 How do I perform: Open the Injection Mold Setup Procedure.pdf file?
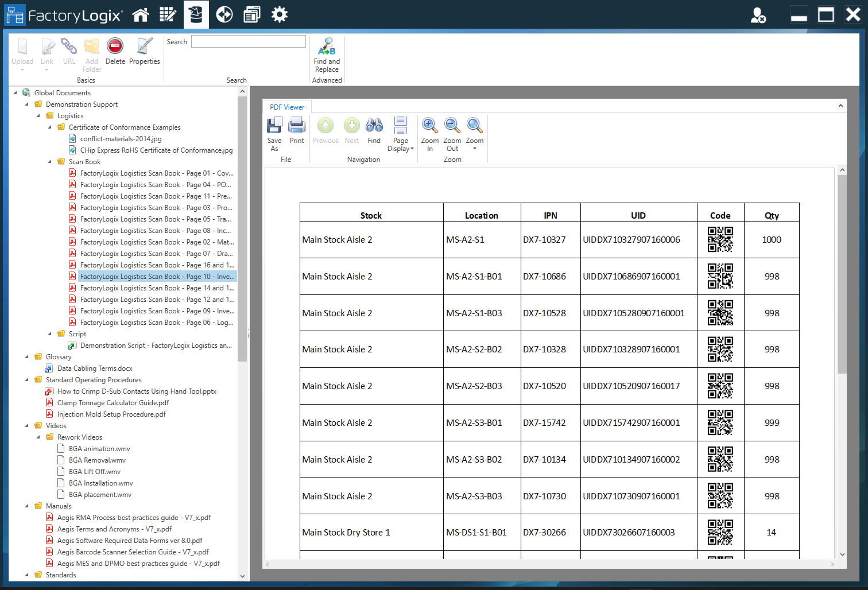pyautogui.click(x=111, y=414)
